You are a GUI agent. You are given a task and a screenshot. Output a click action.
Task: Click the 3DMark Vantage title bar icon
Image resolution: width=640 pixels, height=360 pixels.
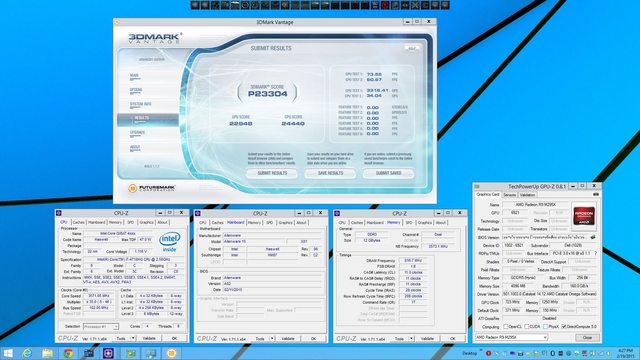pos(118,22)
